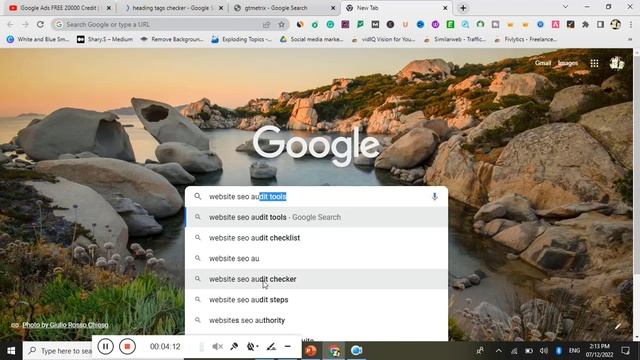Open 'Shary.S - Medium' bookmark
This screenshot has width=640, height=360.
pyautogui.click(x=105, y=39)
